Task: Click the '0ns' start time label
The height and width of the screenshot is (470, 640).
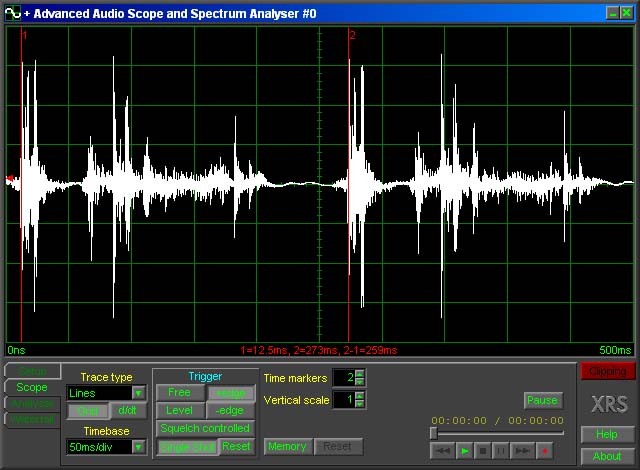Action: click(x=16, y=350)
